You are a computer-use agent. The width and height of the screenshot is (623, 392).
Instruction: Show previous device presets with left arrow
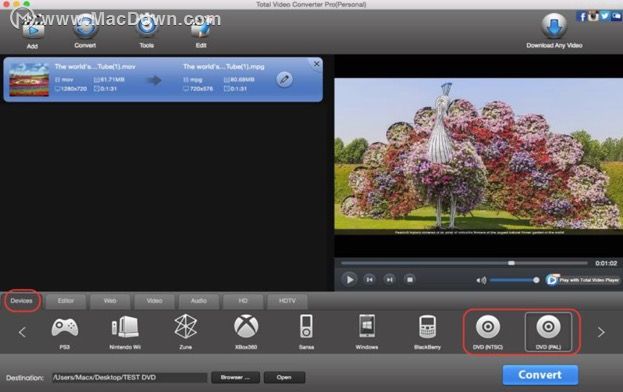tap(22, 332)
